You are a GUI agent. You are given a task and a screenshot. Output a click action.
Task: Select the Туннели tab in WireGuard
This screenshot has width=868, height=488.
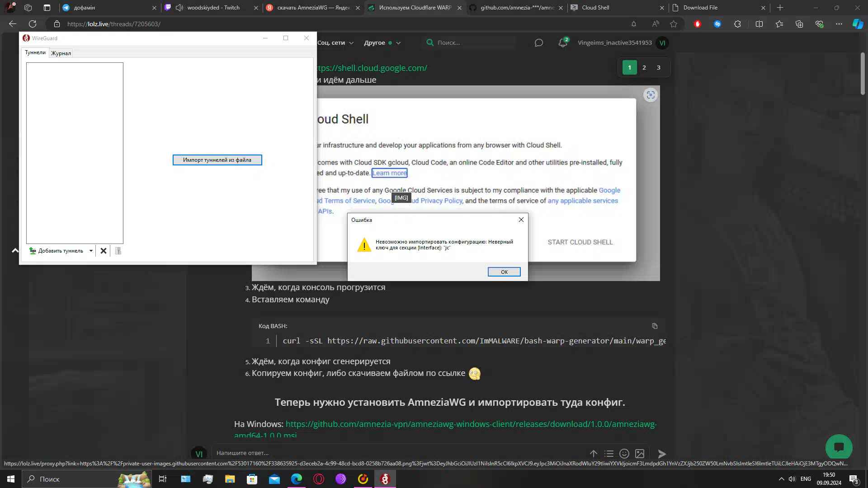pos(35,52)
